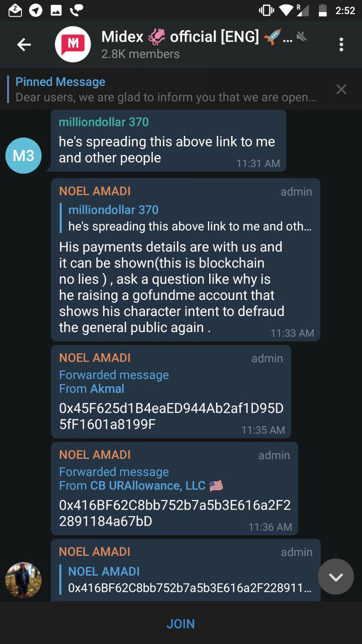Tap the muted speaker icon by title
362x644 pixels.
pyautogui.click(x=302, y=36)
